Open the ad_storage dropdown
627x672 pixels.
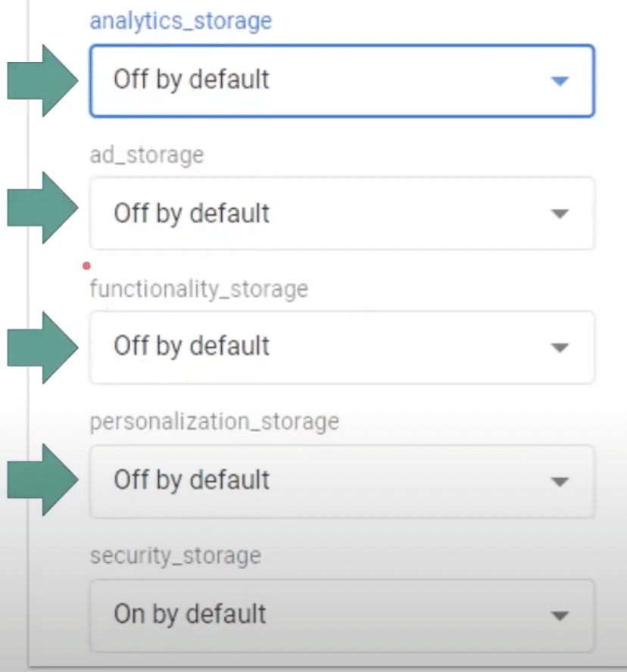click(341, 213)
